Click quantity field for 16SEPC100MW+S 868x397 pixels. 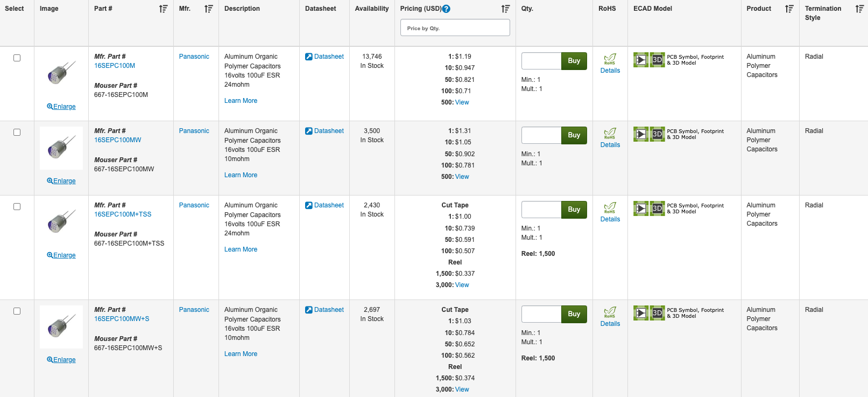coord(541,314)
